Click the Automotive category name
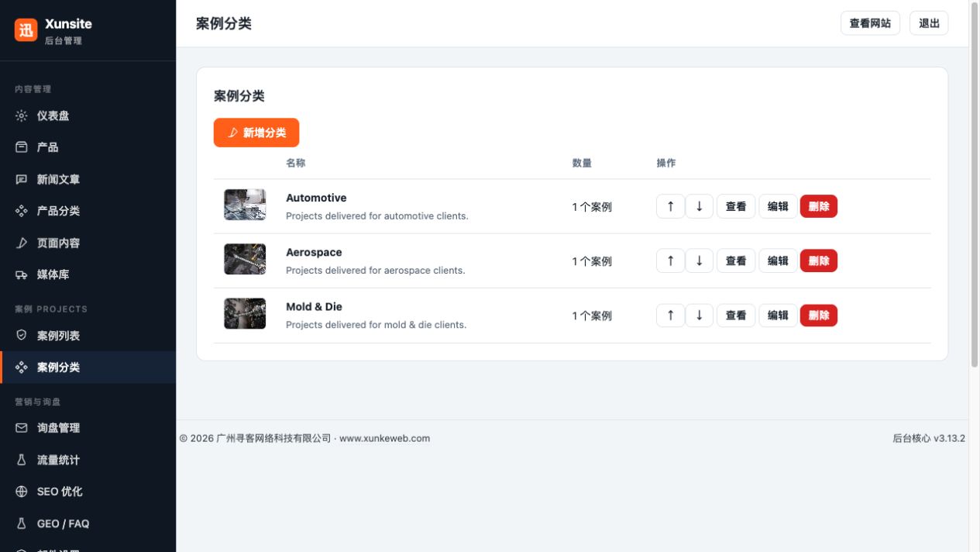This screenshot has width=980, height=552. pos(316,198)
